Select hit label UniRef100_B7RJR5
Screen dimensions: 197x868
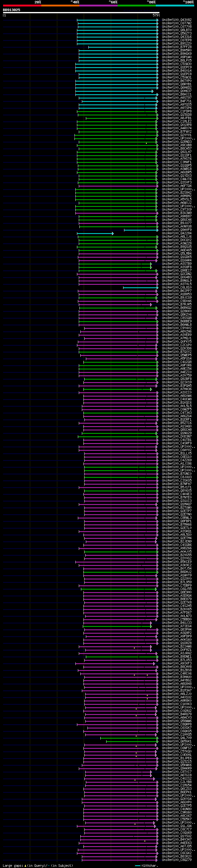pos(177,305)
